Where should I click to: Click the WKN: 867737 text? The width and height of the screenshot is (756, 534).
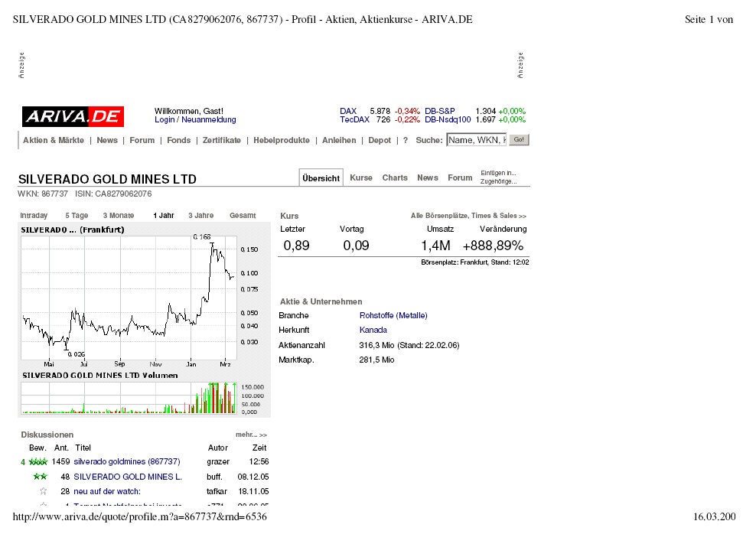click(43, 194)
